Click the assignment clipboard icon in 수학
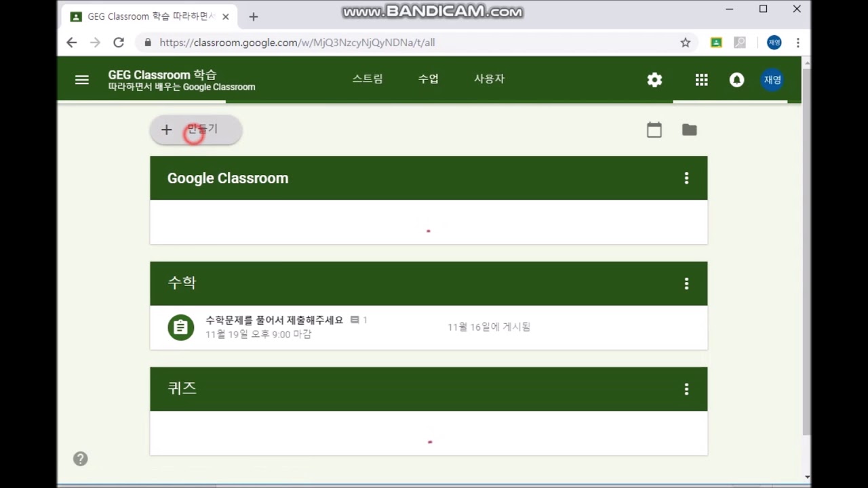Image resolution: width=868 pixels, height=488 pixels. (181, 327)
